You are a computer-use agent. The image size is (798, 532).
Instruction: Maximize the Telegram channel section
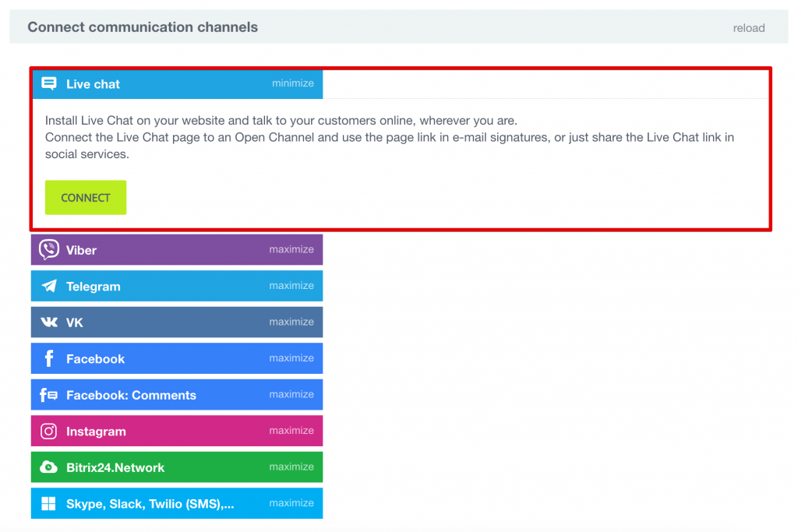point(291,285)
